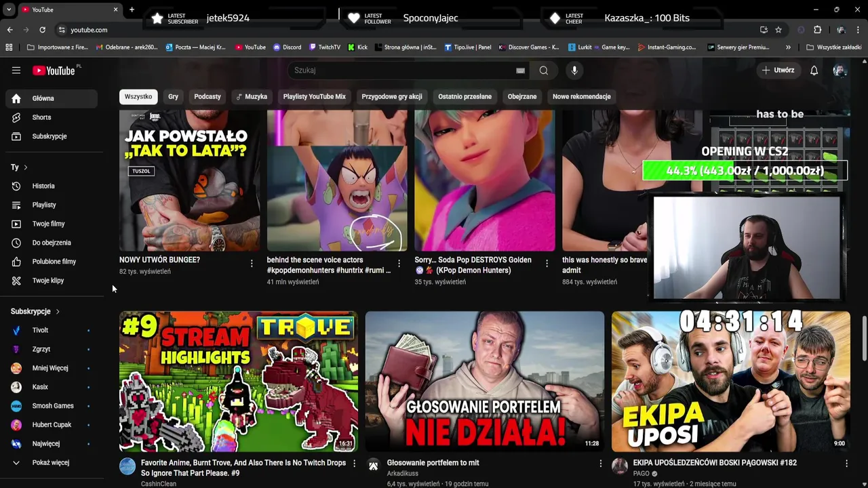
Task: Select the Obejrzane chip
Action: (522, 97)
